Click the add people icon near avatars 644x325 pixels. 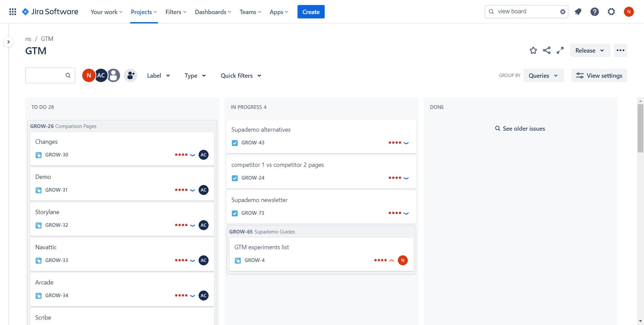(130, 75)
